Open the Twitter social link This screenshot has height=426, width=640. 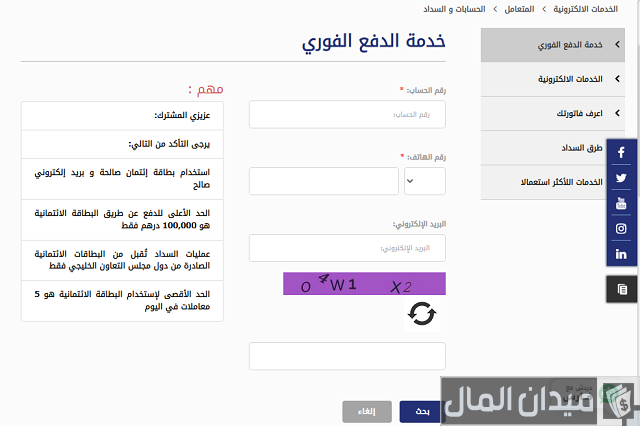621,178
